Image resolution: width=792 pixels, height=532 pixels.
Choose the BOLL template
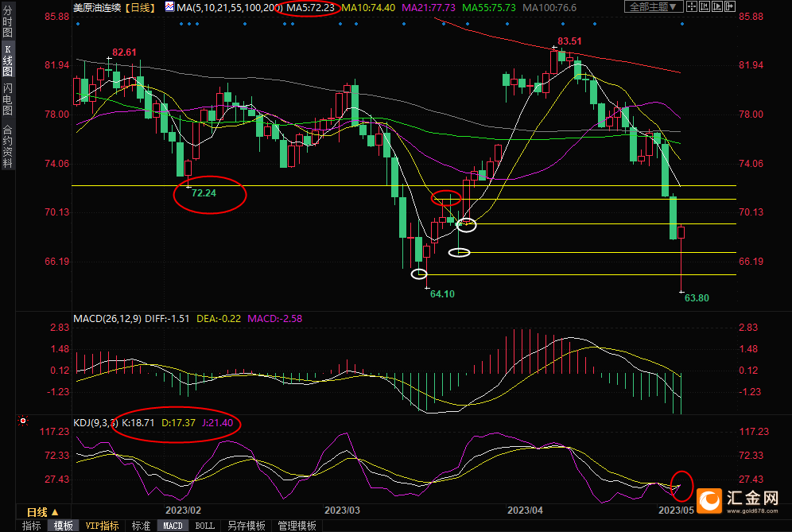tap(204, 526)
